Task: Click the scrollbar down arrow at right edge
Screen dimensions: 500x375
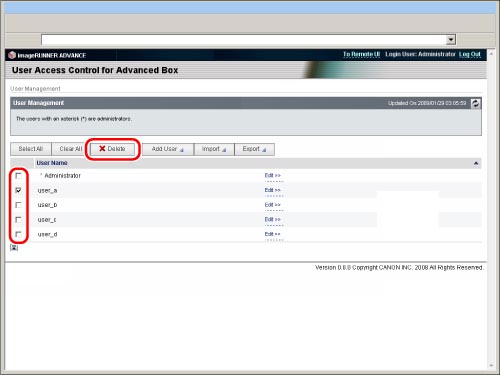Action: click(x=491, y=366)
